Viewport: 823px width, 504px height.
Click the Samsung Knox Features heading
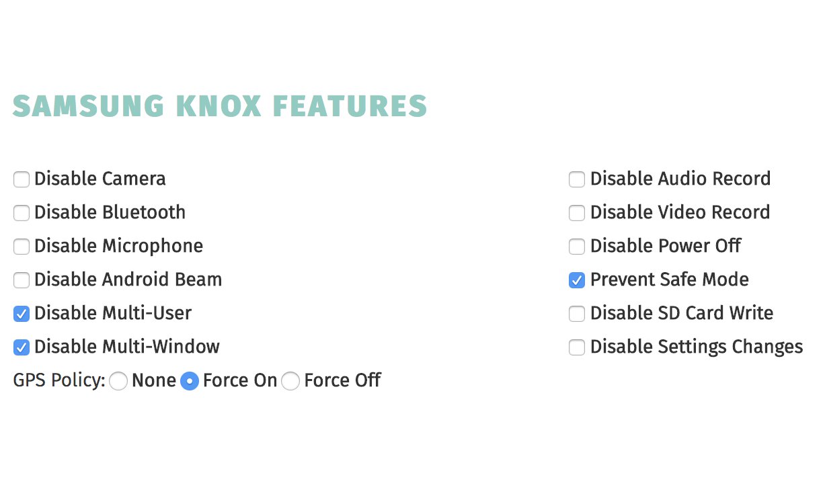[220, 107]
